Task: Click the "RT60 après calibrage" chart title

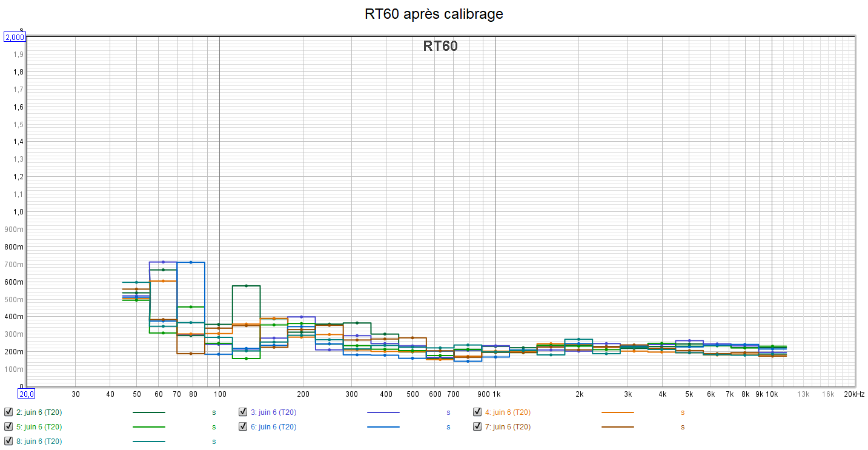Action: point(434,14)
